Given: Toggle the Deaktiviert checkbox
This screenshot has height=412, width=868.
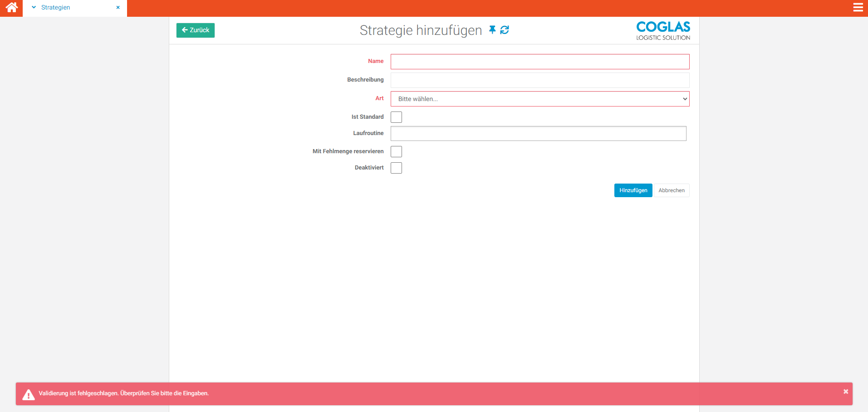Looking at the screenshot, I should [396, 168].
